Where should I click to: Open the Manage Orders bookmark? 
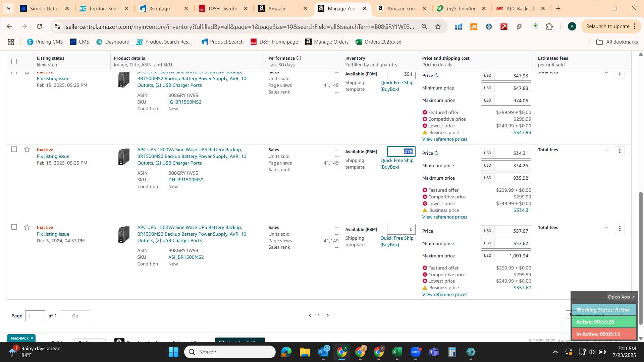tap(327, 42)
